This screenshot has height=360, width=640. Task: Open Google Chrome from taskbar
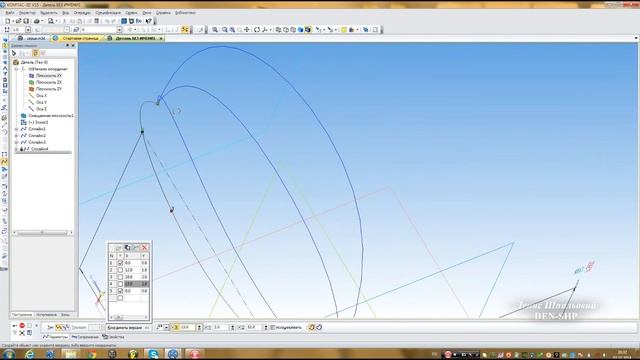[92, 354]
